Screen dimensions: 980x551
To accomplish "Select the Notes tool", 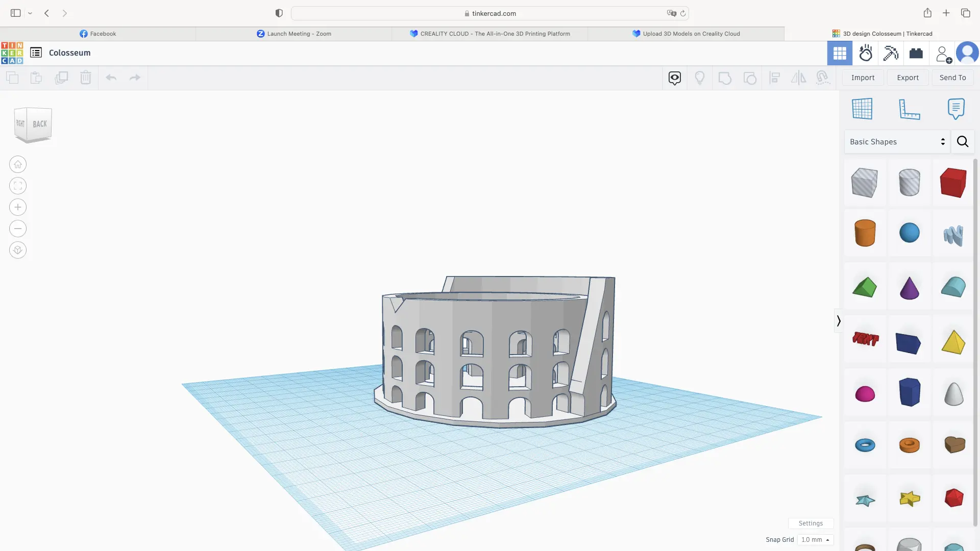I will [956, 109].
